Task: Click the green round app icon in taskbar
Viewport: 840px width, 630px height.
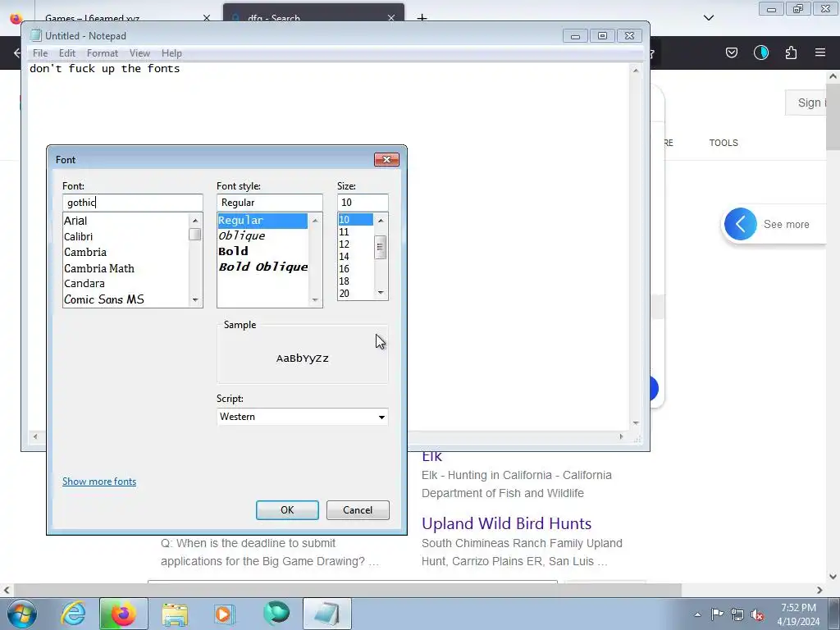Action: [276, 614]
